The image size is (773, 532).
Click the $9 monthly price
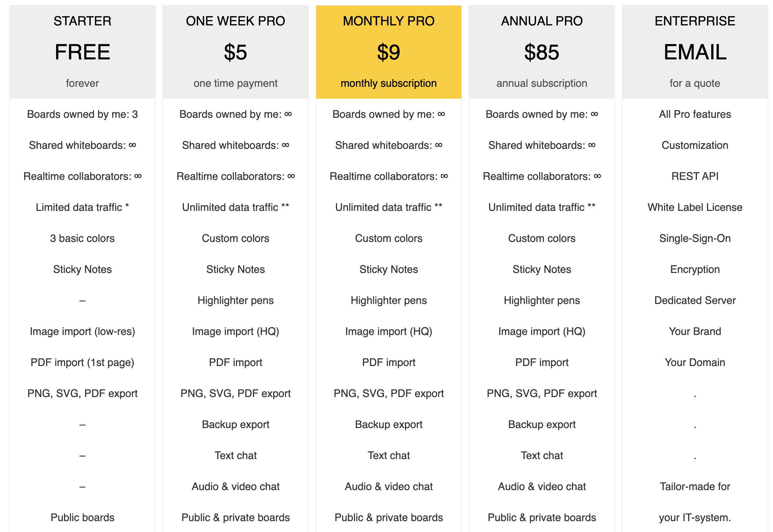(x=389, y=52)
